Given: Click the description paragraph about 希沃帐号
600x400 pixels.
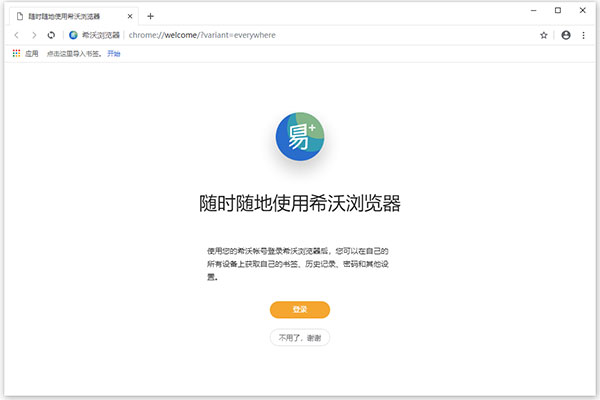Looking at the screenshot, I should 298,264.
